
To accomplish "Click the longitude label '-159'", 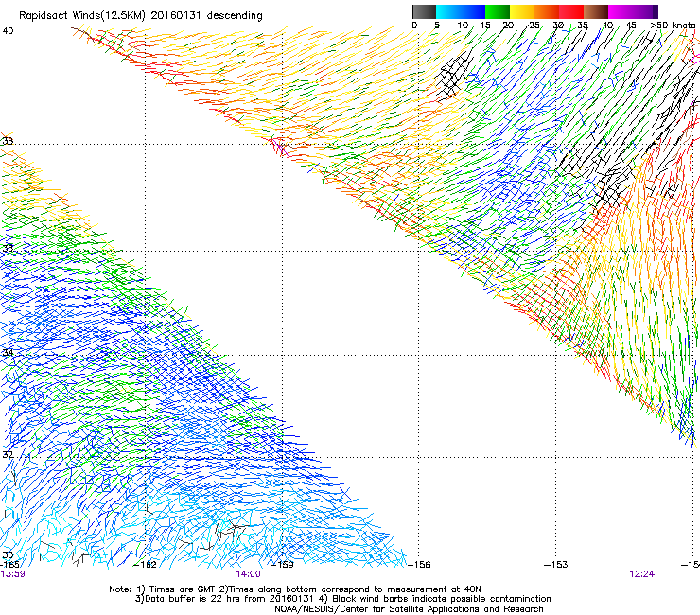I will coord(283,565).
